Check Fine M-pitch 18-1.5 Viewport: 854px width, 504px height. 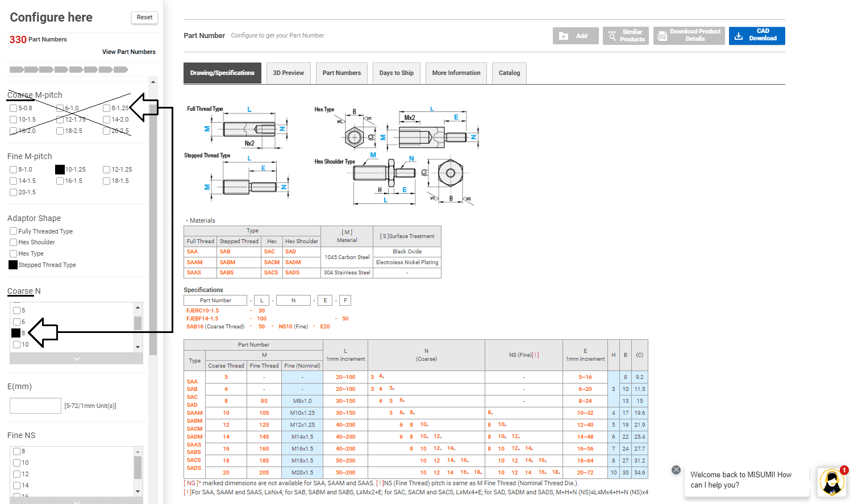pyautogui.click(x=107, y=181)
